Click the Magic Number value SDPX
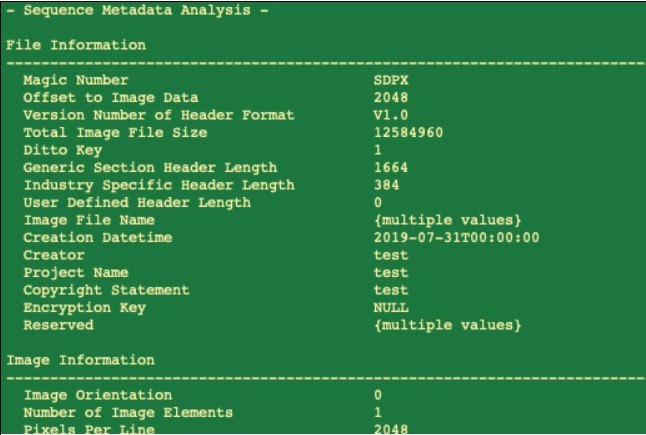This screenshot has width=646, height=435. 391,80
